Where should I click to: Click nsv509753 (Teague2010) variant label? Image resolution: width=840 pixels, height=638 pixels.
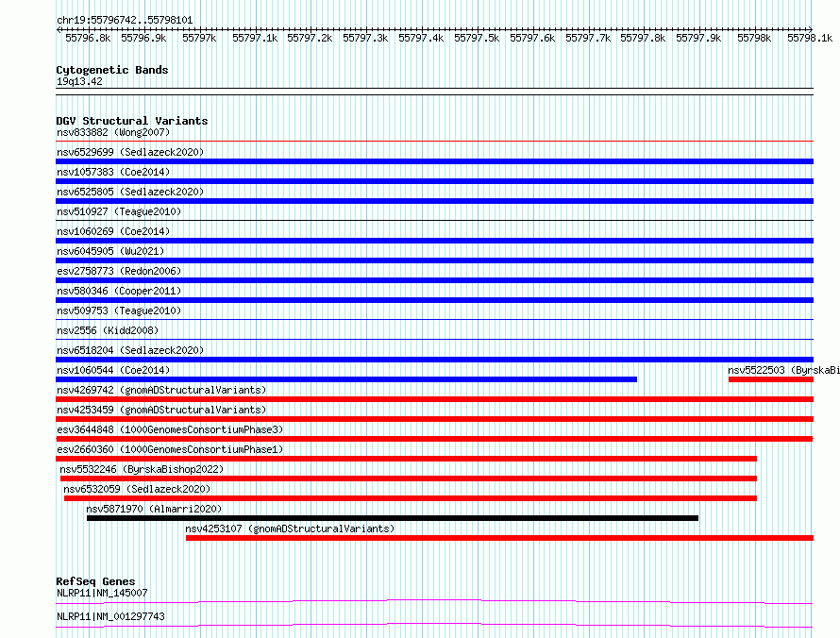(119, 311)
